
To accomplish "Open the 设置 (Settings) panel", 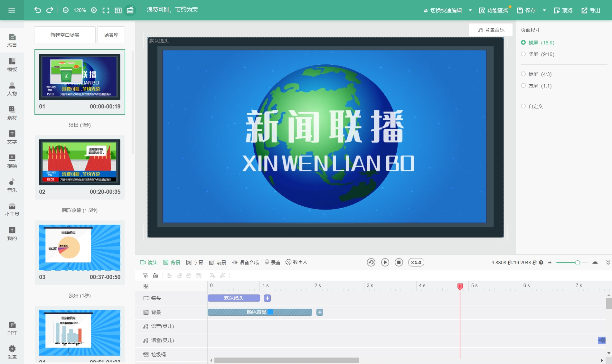I will click(12, 352).
